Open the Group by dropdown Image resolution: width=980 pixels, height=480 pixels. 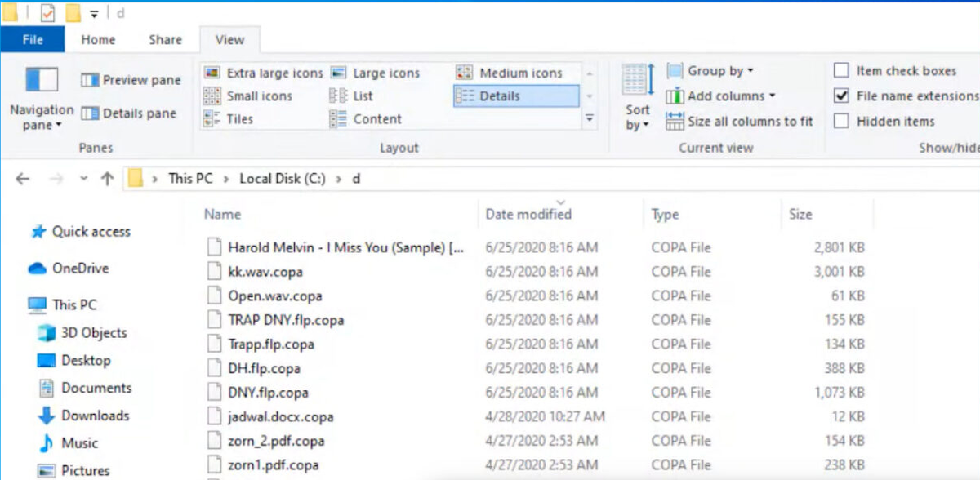[710, 71]
